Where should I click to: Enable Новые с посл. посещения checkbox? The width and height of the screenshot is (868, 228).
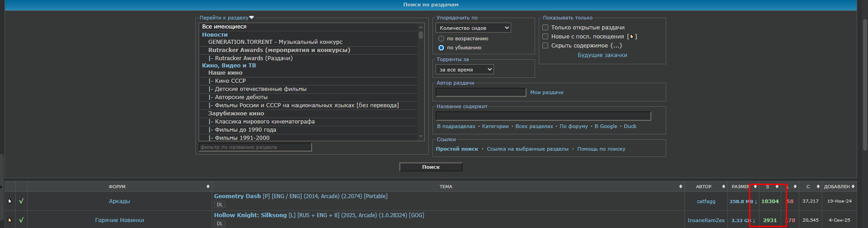tap(545, 36)
